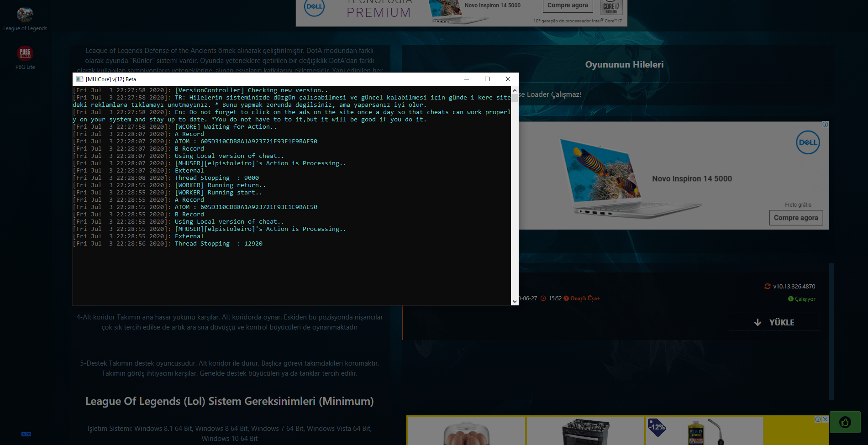This screenshot has width=868, height=445.
Task: Click Novo Inspiron 14 5000 text in top ad
Action: (492, 5)
